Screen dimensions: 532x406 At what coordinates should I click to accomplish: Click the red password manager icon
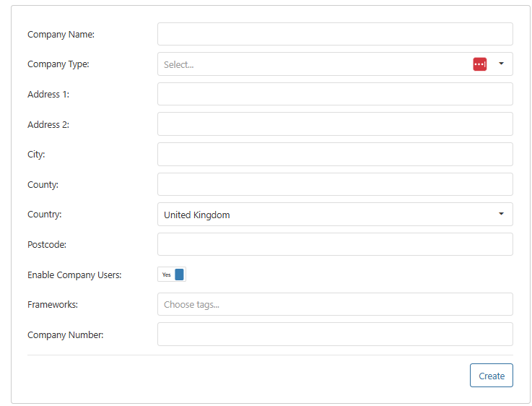coord(480,64)
